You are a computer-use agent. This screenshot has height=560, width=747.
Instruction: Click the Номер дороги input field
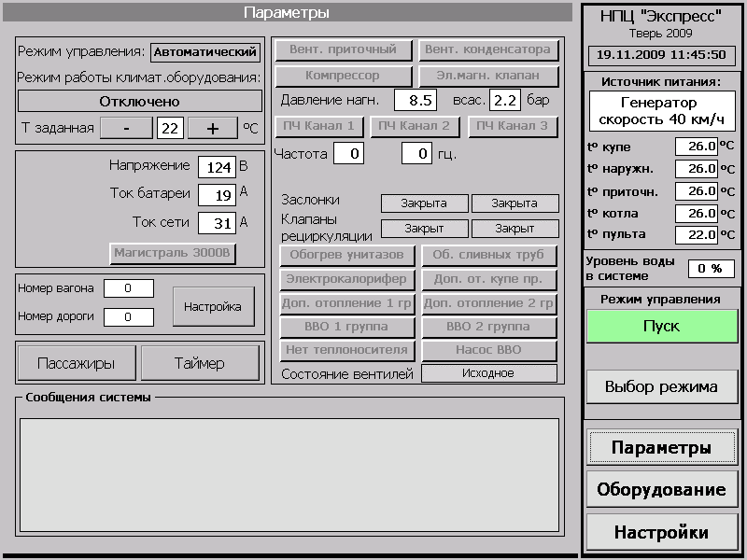click(129, 316)
